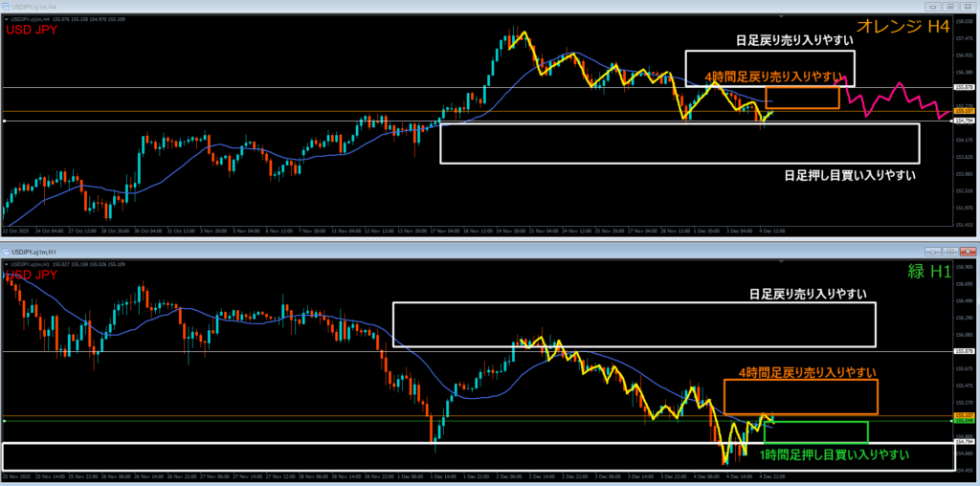Select the orange 155.107 price label in H4 chart

pyautogui.click(x=965, y=111)
